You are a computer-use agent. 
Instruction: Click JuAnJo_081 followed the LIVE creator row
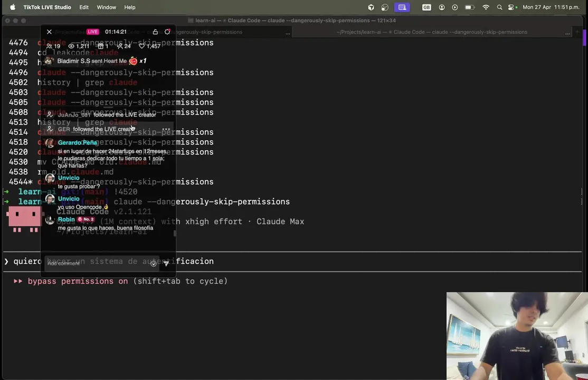[107, 115]
